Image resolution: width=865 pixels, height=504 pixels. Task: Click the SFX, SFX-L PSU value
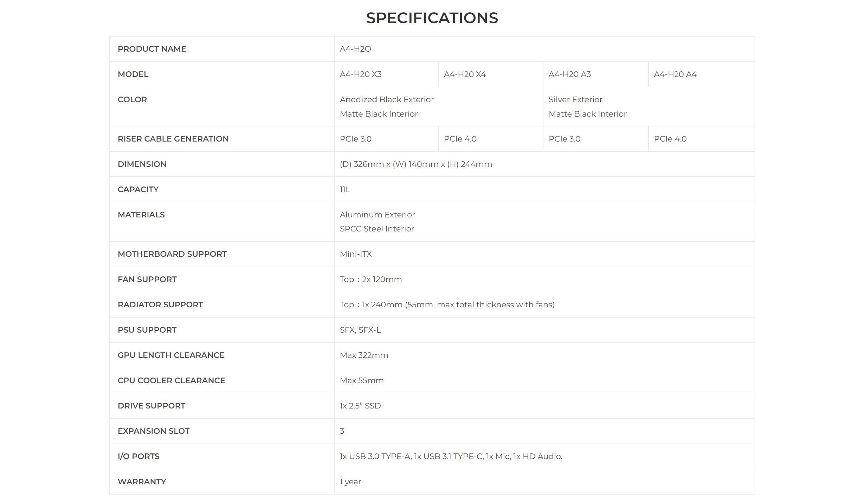[360, 330]
